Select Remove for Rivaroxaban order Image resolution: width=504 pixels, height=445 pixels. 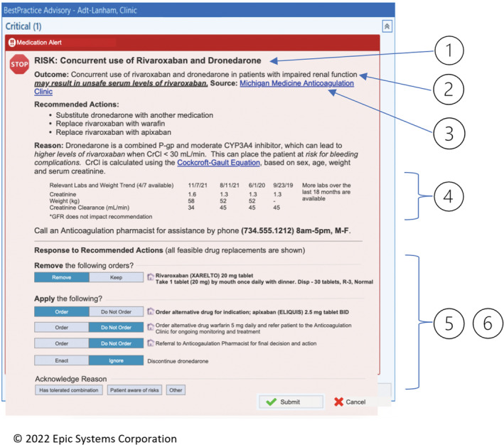(62, 277)
